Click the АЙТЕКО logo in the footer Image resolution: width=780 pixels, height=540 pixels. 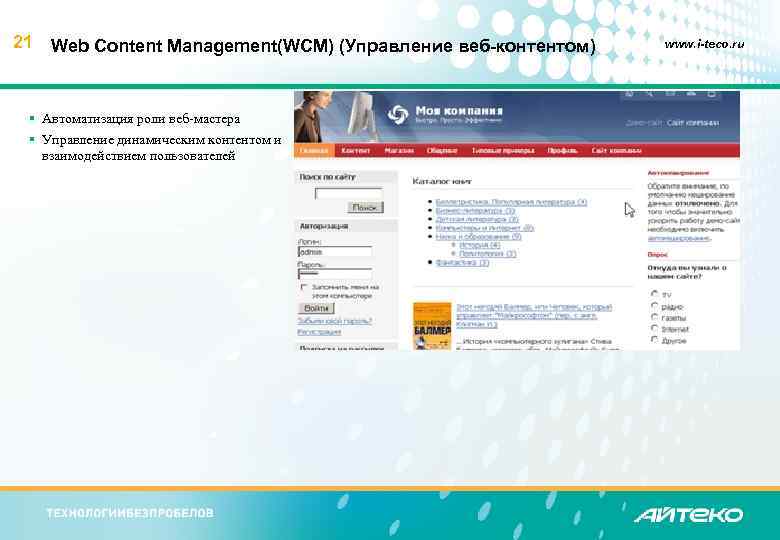(x=688, y=515)
